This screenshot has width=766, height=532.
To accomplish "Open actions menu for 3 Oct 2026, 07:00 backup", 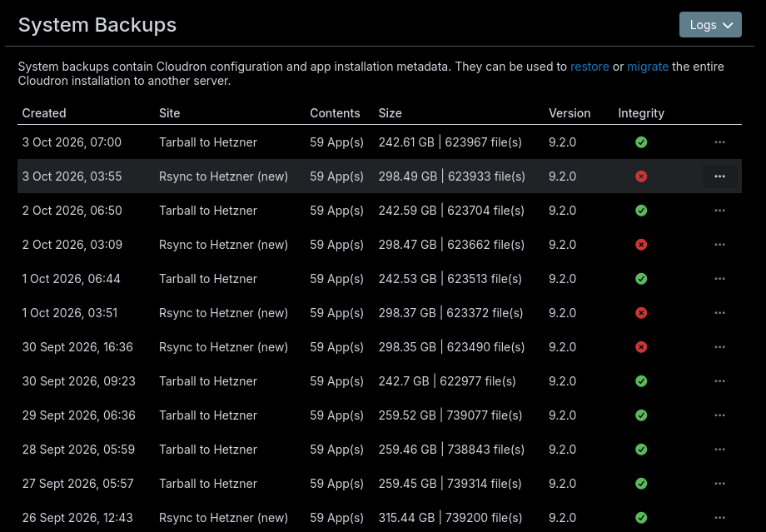I will pos(719,142).
